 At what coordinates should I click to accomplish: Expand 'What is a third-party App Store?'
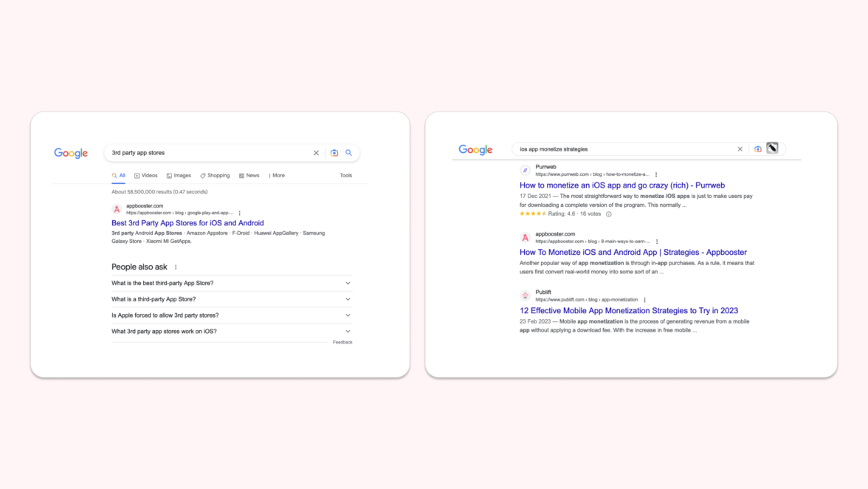click(x=232, y=299)
